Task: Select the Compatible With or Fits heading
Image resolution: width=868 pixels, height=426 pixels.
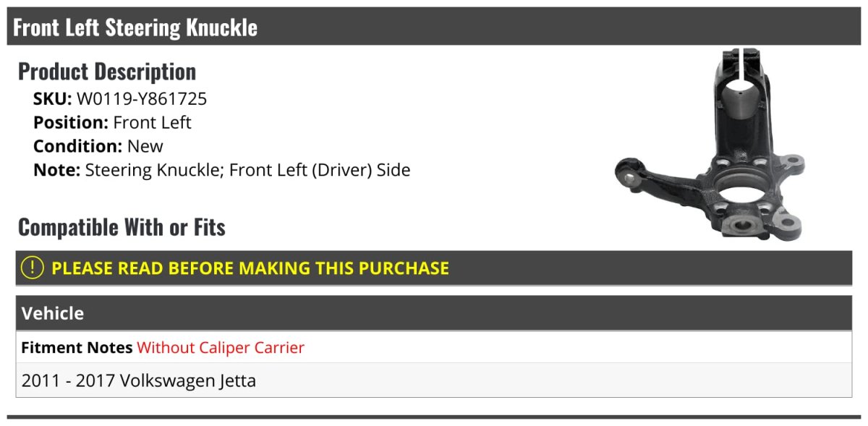Action: [122, 227]
